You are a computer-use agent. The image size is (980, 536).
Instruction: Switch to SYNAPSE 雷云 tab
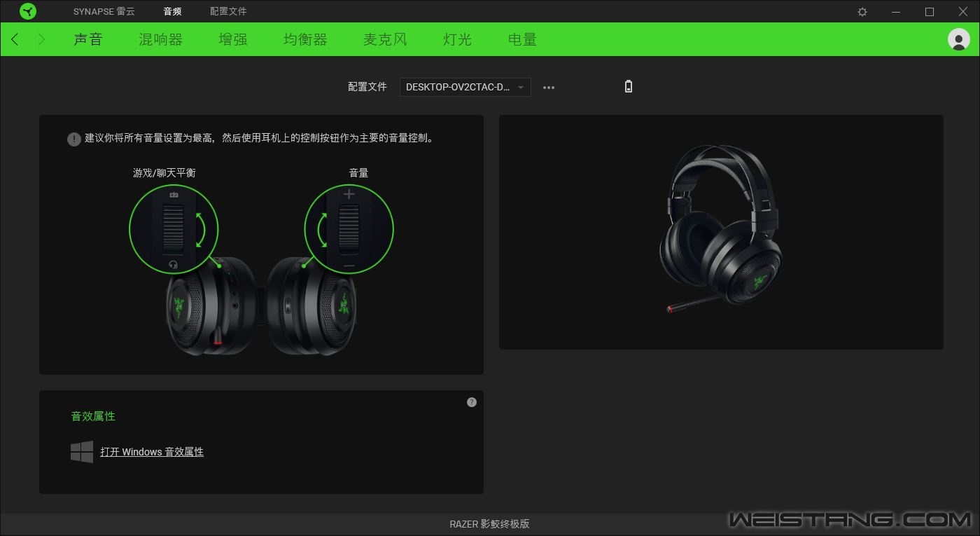(x=104, y=11)
